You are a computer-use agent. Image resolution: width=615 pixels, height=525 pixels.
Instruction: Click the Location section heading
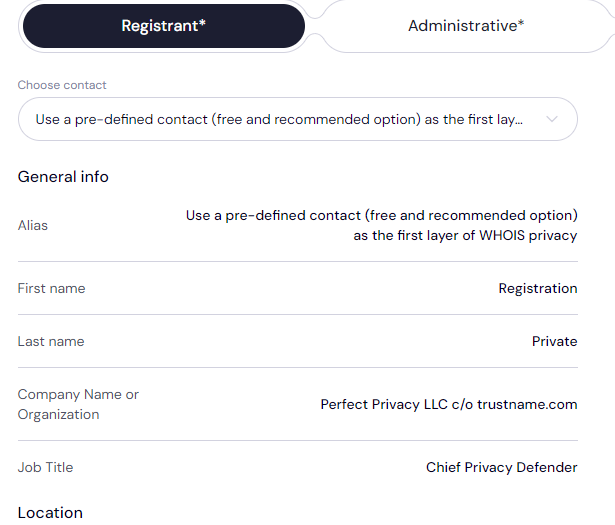50,513
